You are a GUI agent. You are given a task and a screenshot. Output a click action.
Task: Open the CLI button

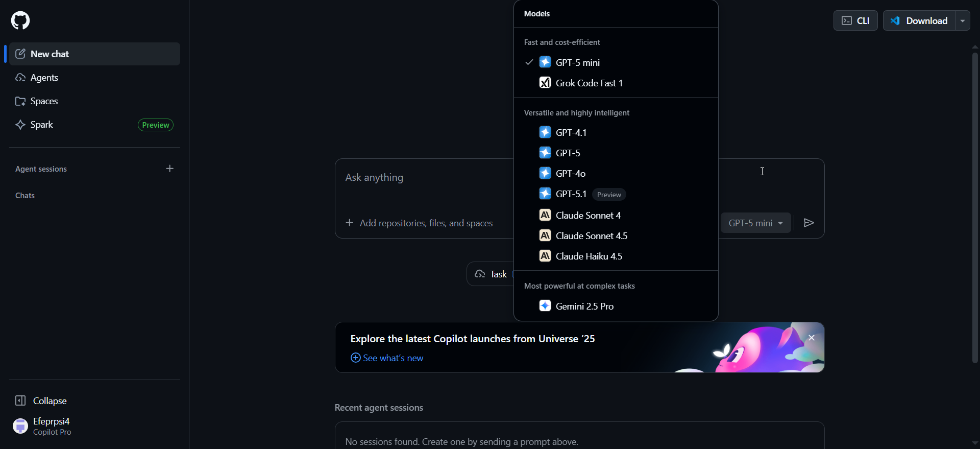(855, 21)
